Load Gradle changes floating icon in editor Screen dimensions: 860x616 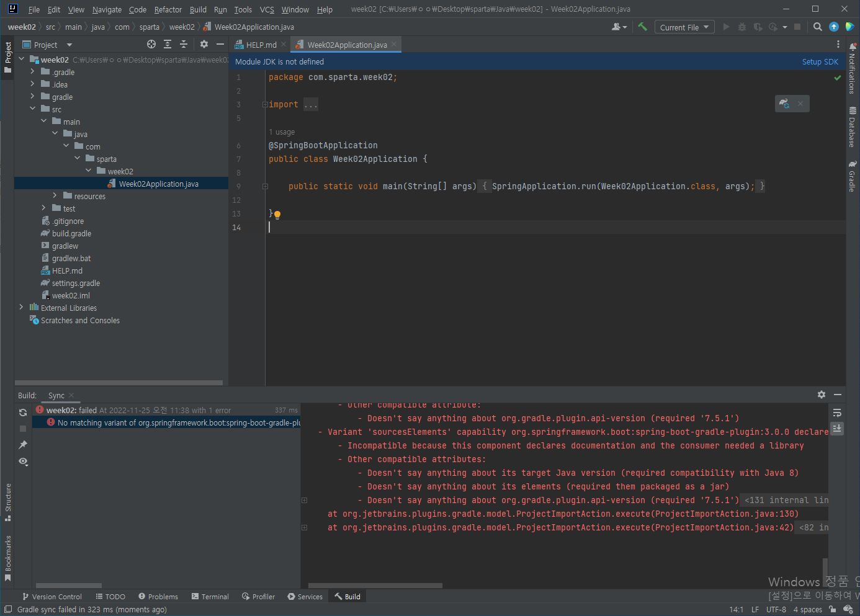[784, 104]
